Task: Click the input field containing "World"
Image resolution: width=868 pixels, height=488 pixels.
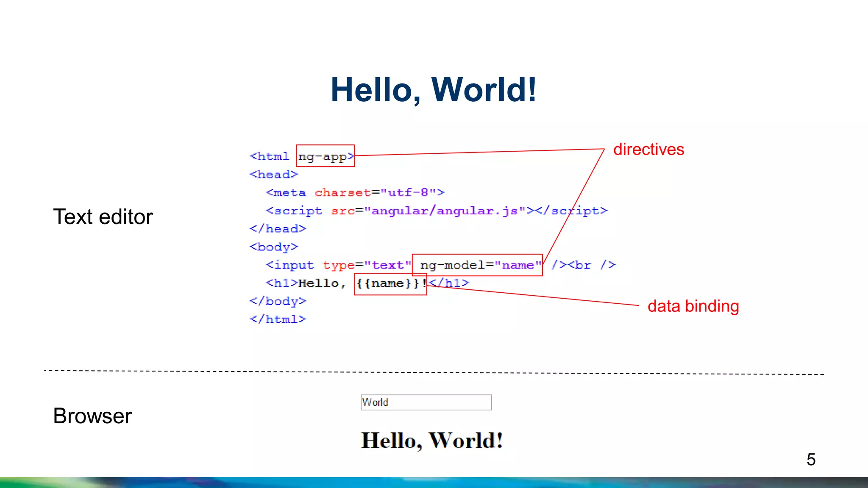Action: 426,402
